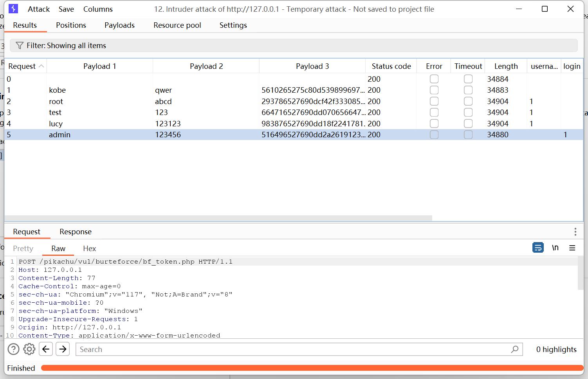Tick Error checkbox for lucy row

point(434,124)
